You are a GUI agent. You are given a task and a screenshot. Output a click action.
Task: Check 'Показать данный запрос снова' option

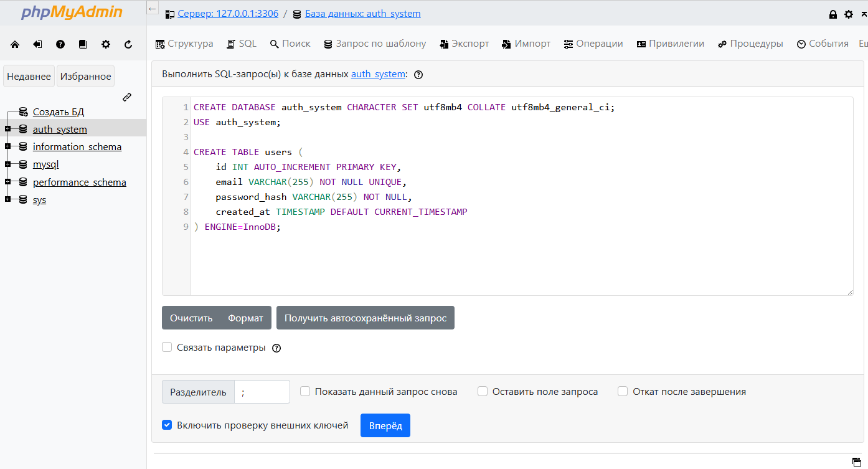click(x=305, y=392)
